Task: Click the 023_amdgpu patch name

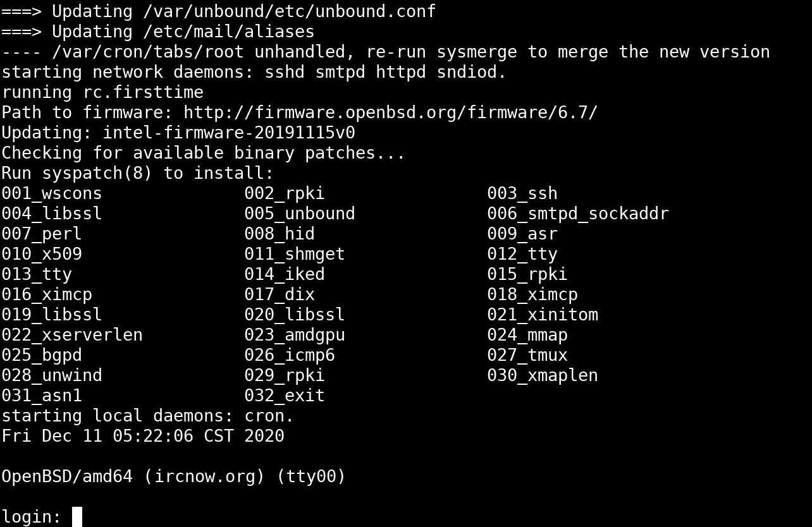Action: coord(295,335)
